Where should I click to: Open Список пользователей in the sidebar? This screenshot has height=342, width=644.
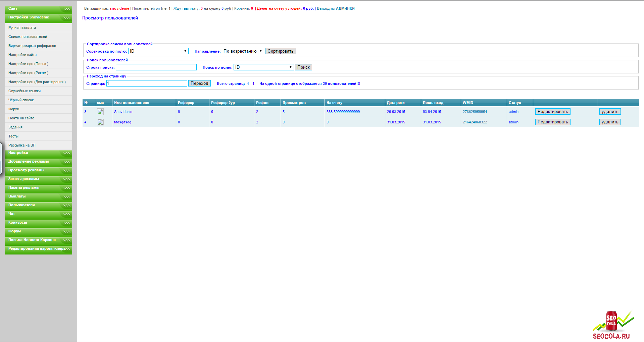coord(28,37)
